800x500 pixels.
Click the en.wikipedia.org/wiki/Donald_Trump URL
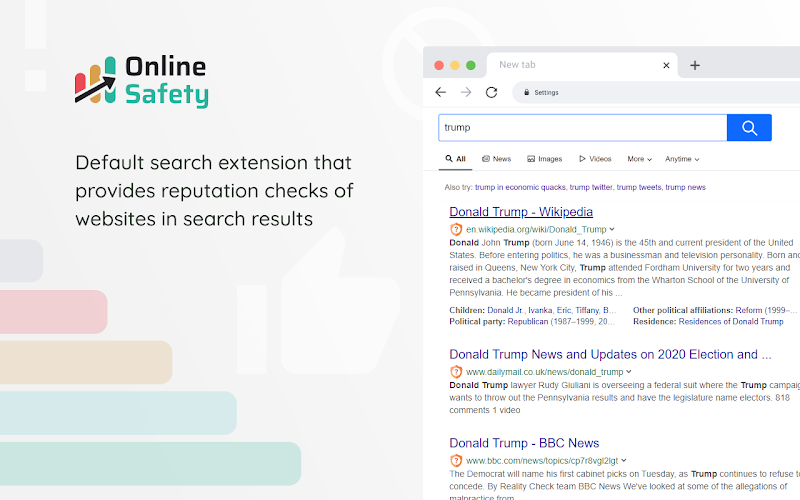click(536, 230)
